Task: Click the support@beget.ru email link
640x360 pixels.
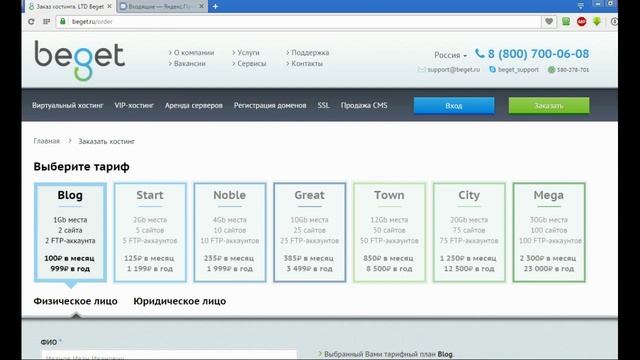Action: pyautogui.click(x=453, y=70)
